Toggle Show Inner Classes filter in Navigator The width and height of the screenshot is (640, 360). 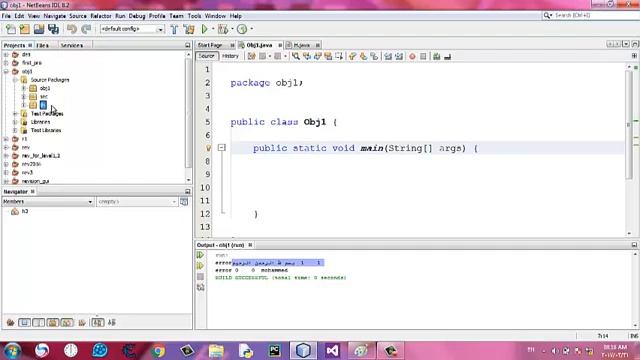67,322
